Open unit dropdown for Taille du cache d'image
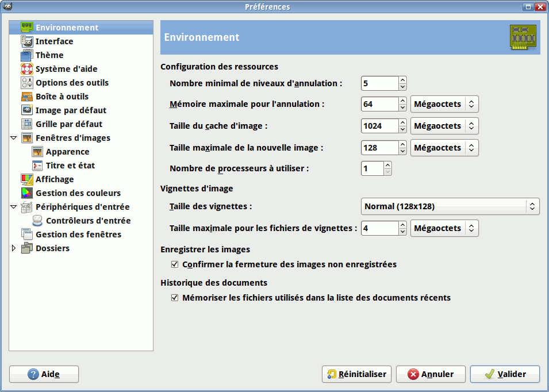Screen dimensions: 549x392 pos(444,126)
